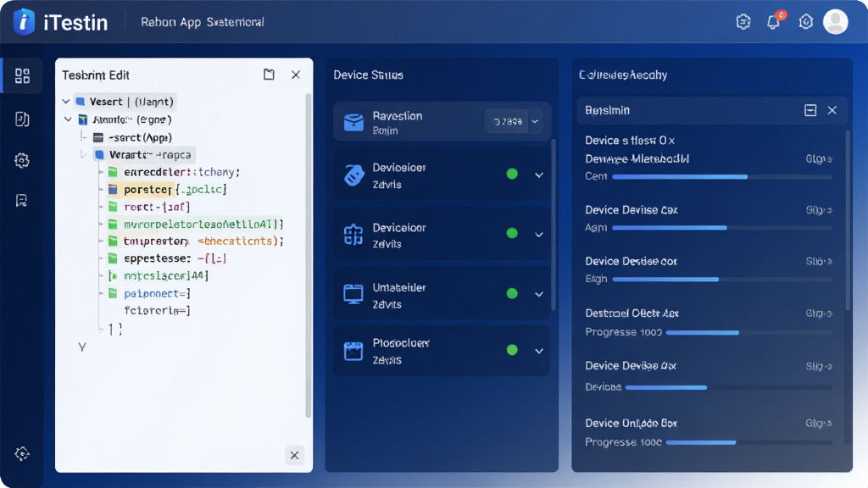Screen dimensions: 868x488
Task: Select the "tmipreston" tree row
Action: pyautogui.click(x=196, y=241)
